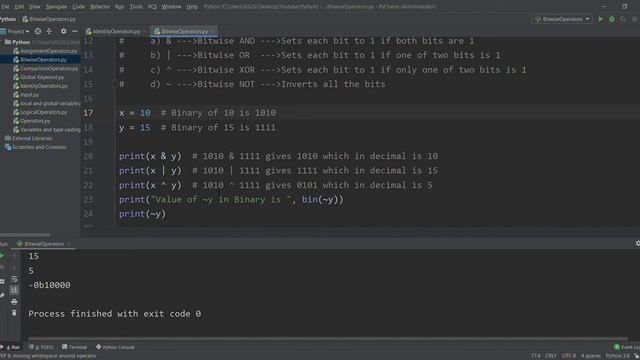Open the Event Log
Image resolution: width=640 pixels, height=360 pixels.
pyautogui.click(x=627, y=347)
